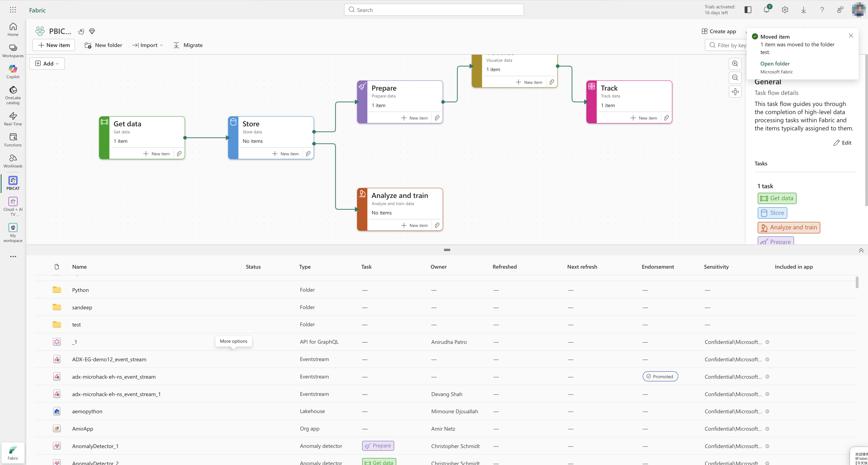Click the Open folder link in notification
Viewport: 868px width, 465px height.
tap(775, 64)
